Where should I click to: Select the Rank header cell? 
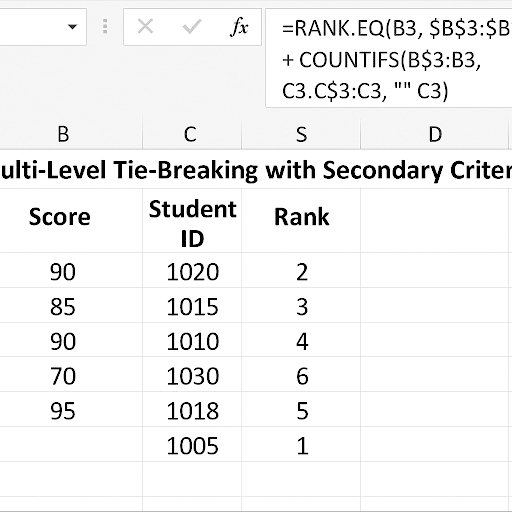301,221
